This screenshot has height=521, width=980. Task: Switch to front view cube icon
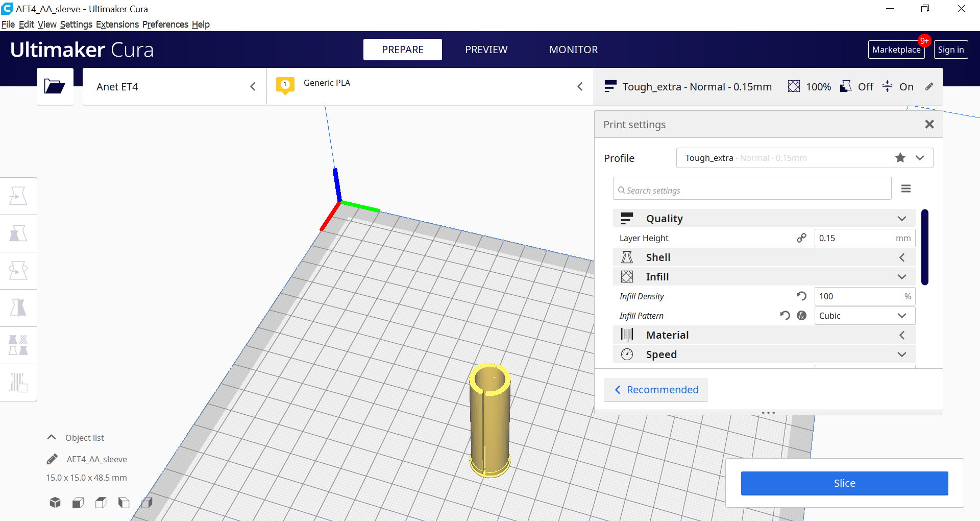[x=78, y=503]
